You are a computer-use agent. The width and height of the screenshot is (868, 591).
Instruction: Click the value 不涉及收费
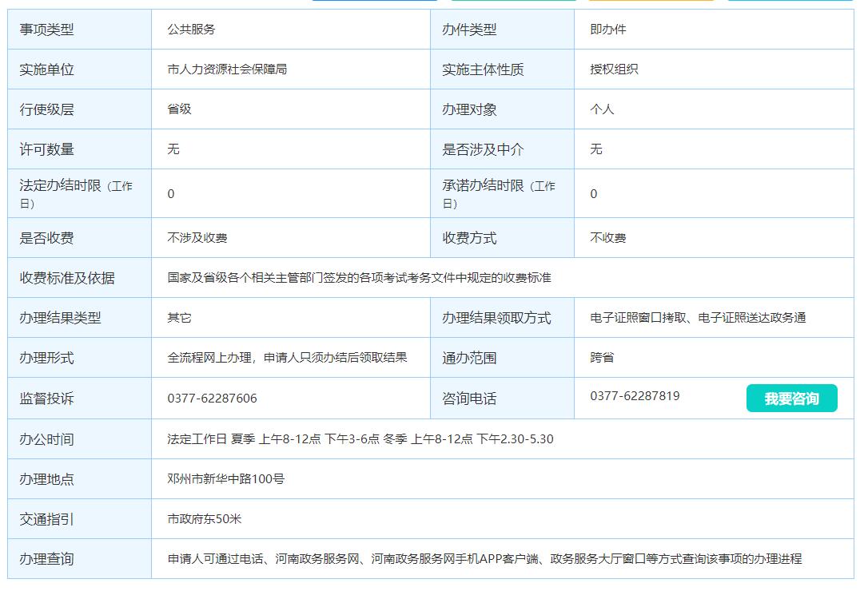coord(197,238)
